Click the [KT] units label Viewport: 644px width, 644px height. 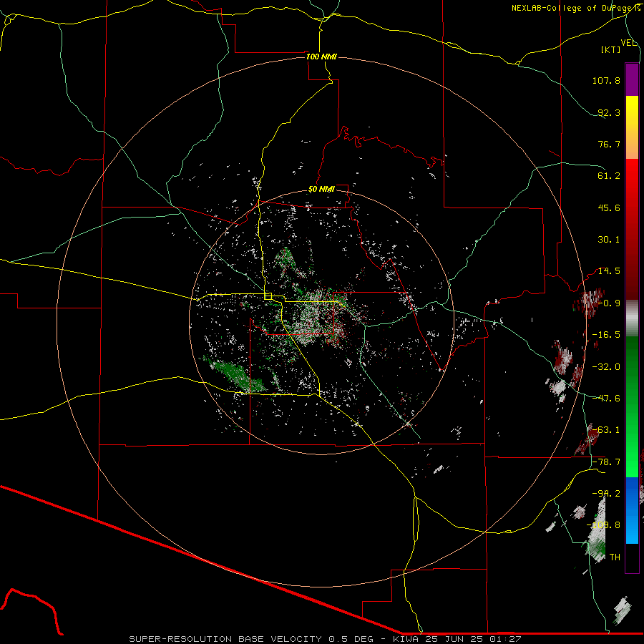tap(611, 49)
